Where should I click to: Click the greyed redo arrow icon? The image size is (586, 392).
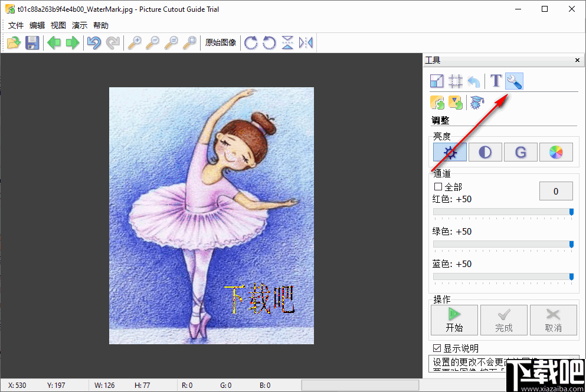pyautogui.click(x=113, y=42)
